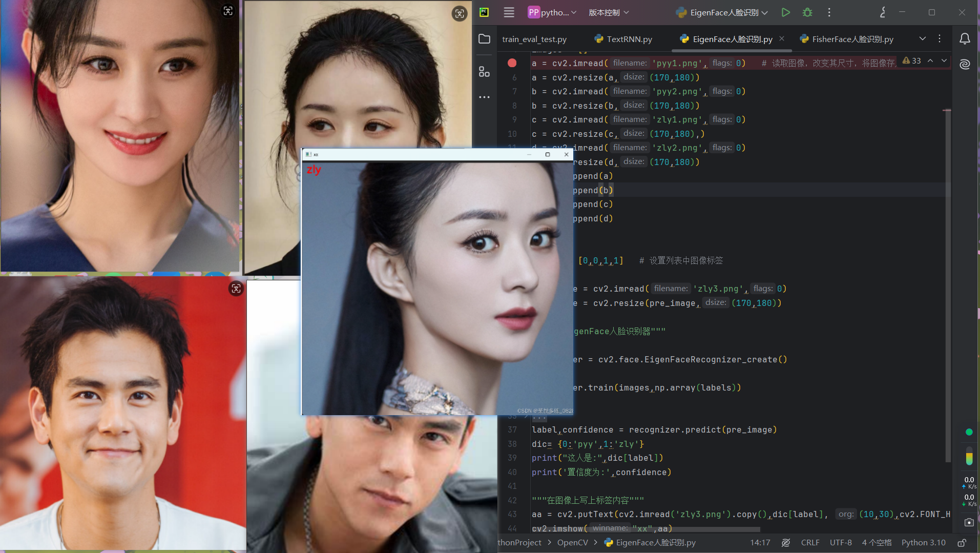
Task: Click the editor vertical scrollbar thumb
Action: [x=947, y=286]
